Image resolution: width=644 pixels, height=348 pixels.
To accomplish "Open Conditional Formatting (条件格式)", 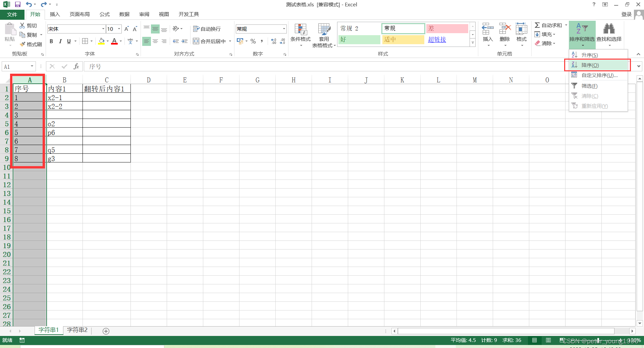I will pyautogui.click(x=301, y=35).
